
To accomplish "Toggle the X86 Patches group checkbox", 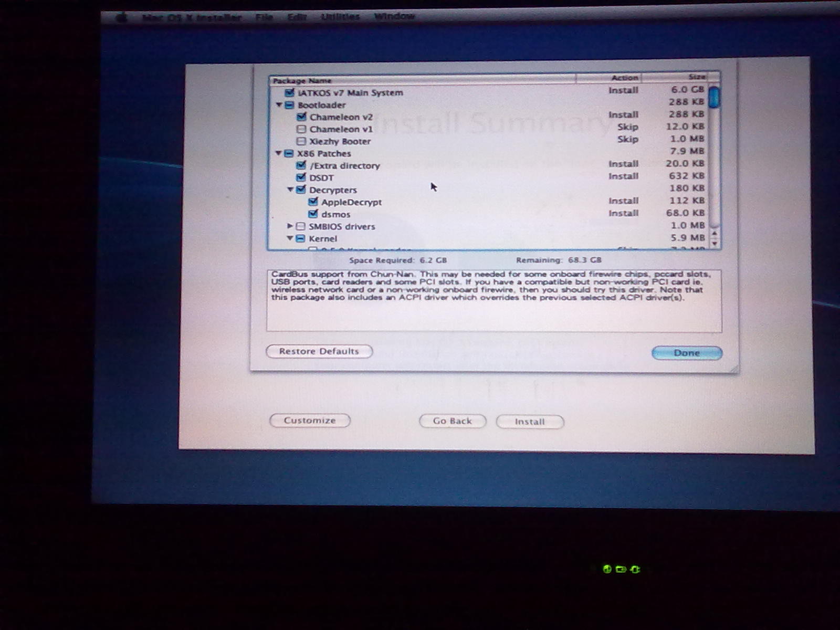I will coord(289,153).
